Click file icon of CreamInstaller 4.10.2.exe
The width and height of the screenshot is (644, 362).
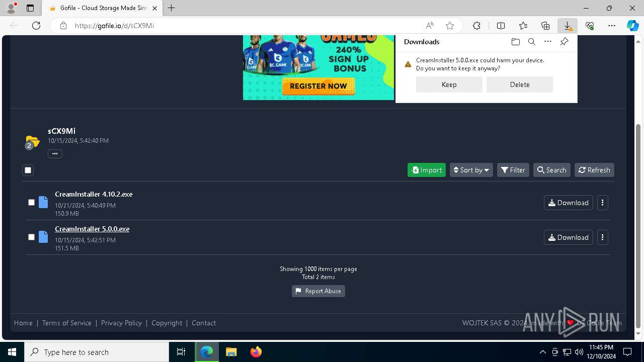43,202
